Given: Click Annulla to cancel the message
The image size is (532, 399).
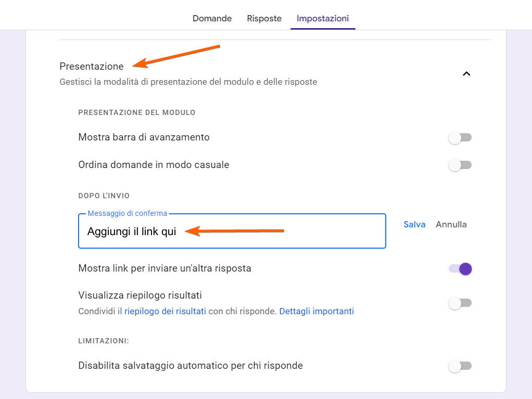Looking at the screenshot, I should coord(451,225).
